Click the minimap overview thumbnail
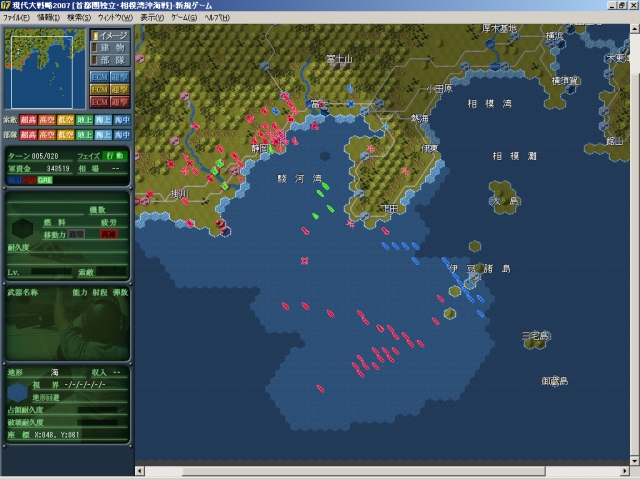640x480 pixels. [x=45, y=69]
